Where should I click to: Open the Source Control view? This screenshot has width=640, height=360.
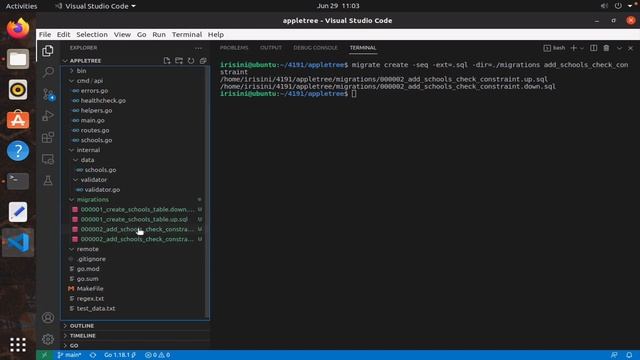pos(48,94)
